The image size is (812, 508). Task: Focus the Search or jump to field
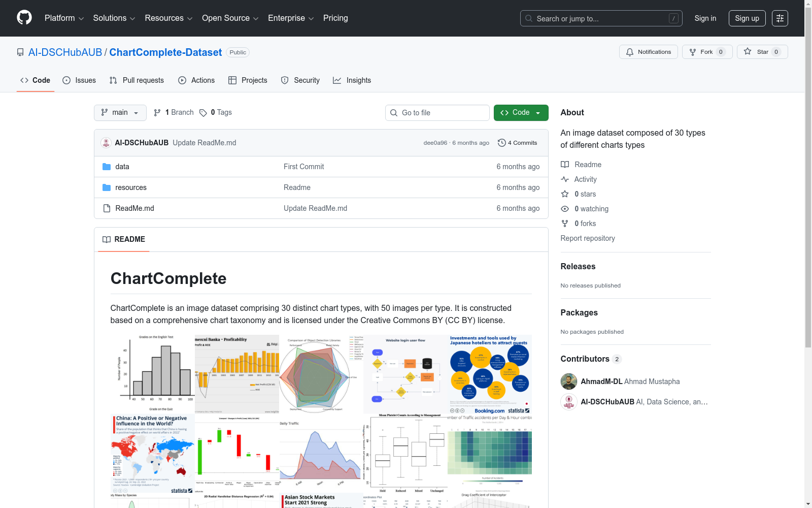point(601,18)
